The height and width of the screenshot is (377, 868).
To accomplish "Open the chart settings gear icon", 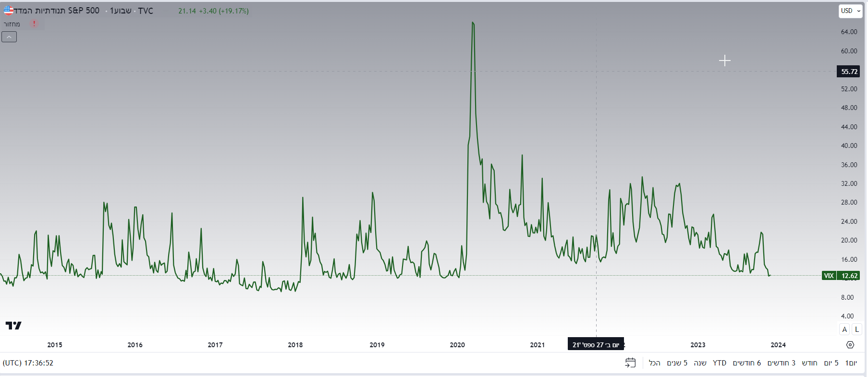I will pos(850,345).
